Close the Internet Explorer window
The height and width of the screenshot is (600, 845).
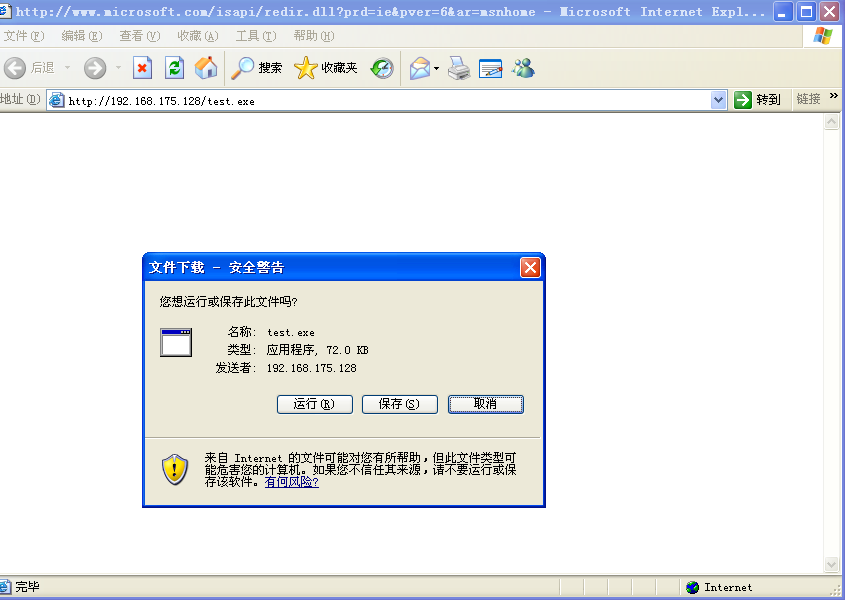coord(829,12)
